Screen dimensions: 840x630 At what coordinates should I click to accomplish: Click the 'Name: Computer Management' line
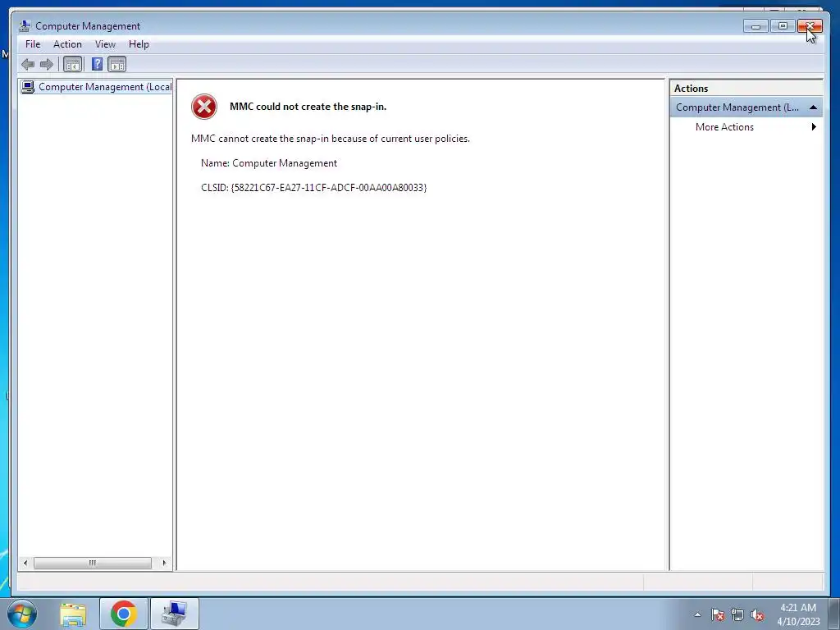click(269, 163)
